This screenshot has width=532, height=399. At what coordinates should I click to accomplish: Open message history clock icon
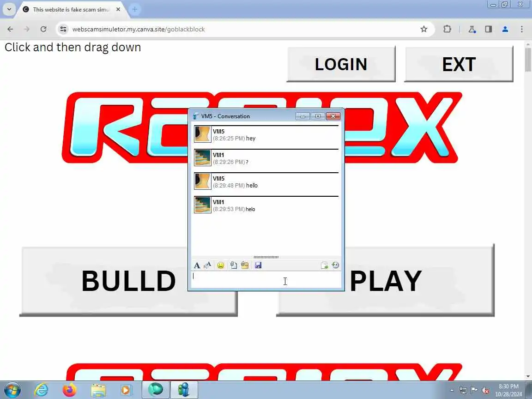[336, 266]
